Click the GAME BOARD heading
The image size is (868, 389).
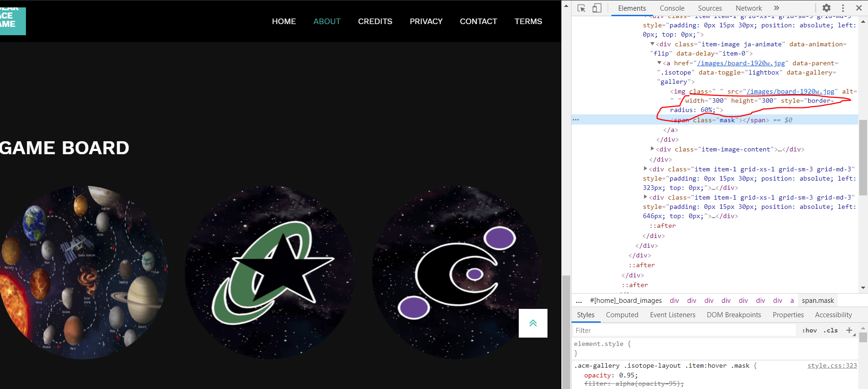point(64,148)
